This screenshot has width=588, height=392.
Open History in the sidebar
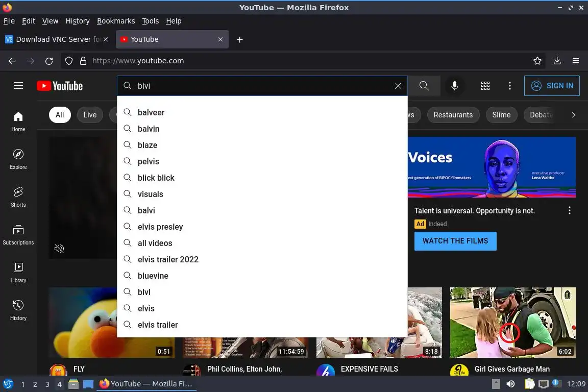[x=18, y=311]
